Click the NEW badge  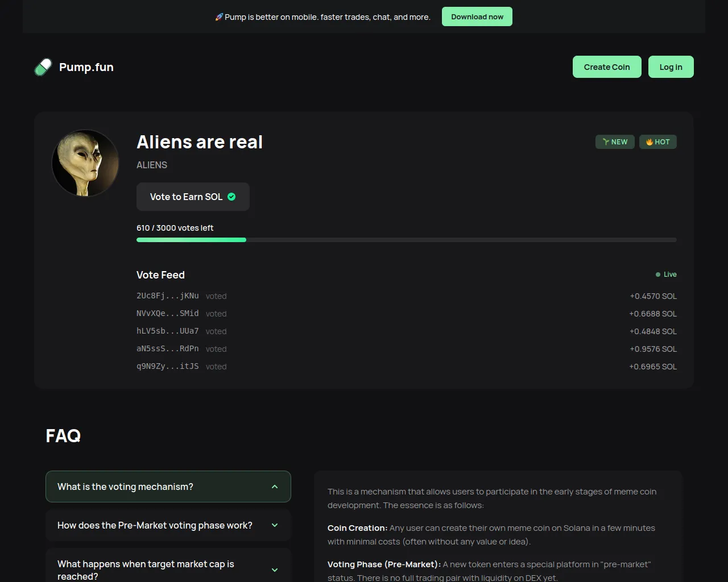[x=615, y=142]
